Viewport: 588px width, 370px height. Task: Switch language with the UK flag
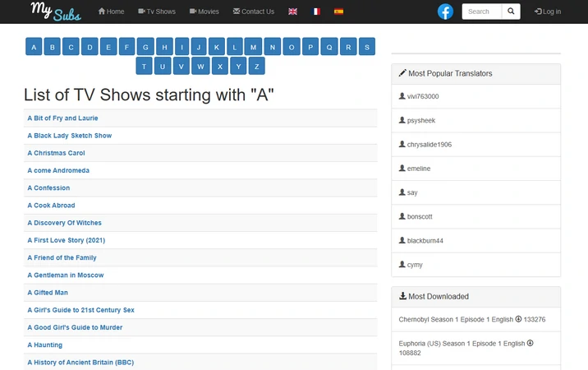tap(292, 12)
